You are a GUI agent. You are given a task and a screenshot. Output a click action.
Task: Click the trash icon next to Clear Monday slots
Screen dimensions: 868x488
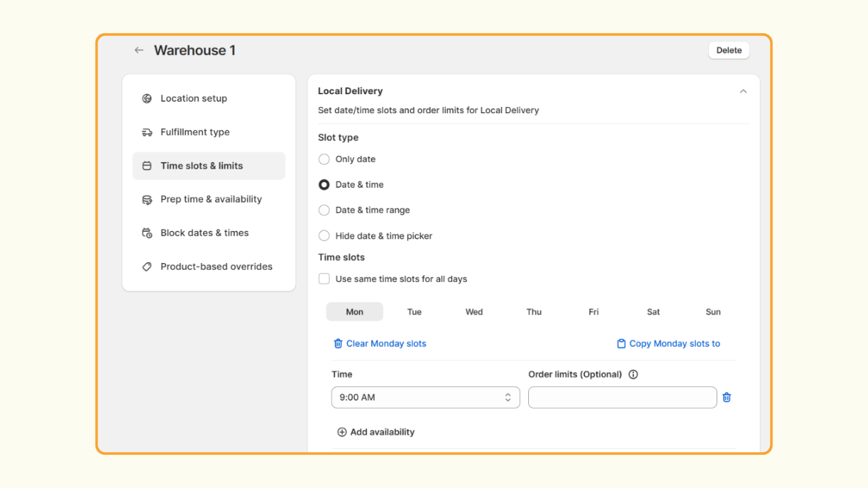[x=338, y=344]
